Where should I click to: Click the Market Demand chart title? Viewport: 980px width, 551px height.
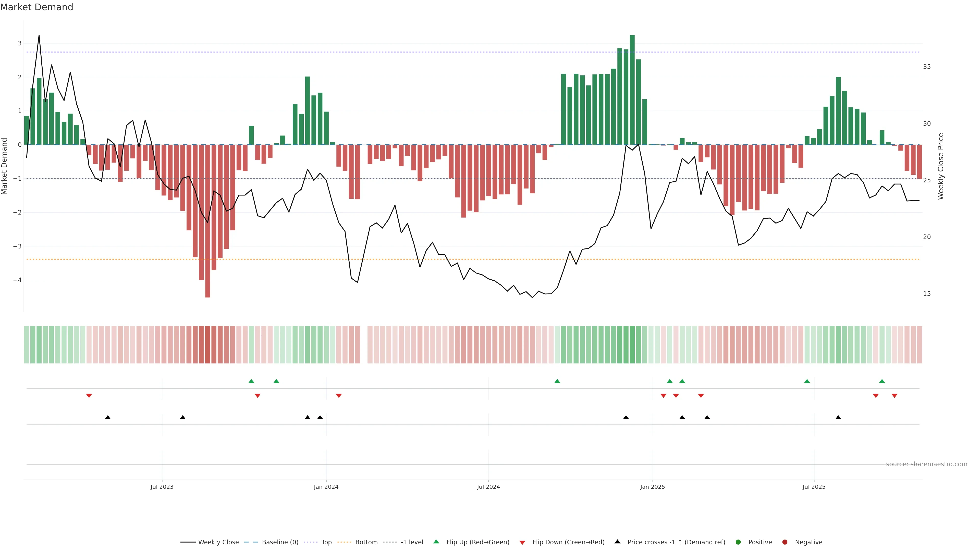point(36,7)
